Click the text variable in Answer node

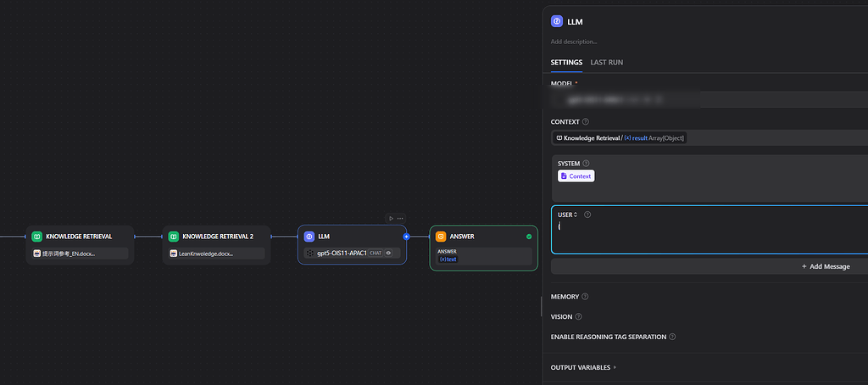pyautogui.click(x=448, y=259)
